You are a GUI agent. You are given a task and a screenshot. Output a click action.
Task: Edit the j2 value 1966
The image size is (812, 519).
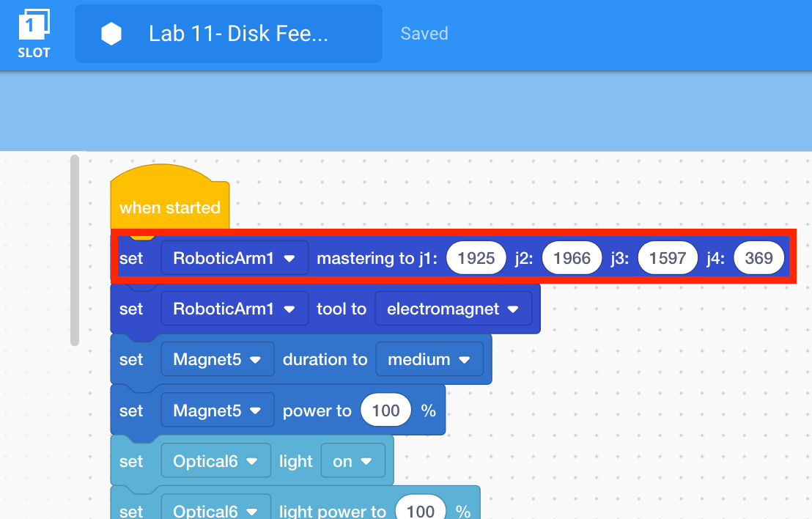pos(572,258)
